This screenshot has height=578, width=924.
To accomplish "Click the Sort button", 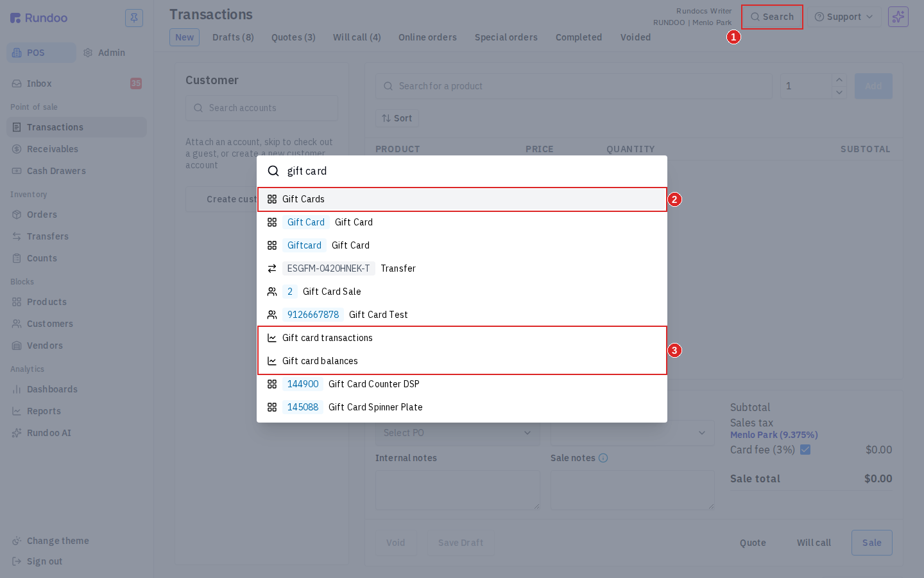I will tap(397, 118).
